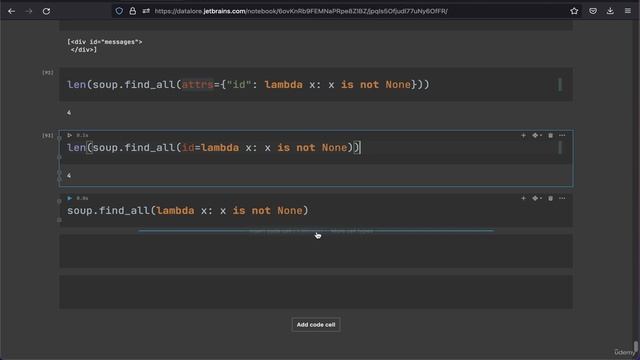Click output value 4 below attrs cell
The height and width of the screenshot is (360, 640).
point(69,112)
